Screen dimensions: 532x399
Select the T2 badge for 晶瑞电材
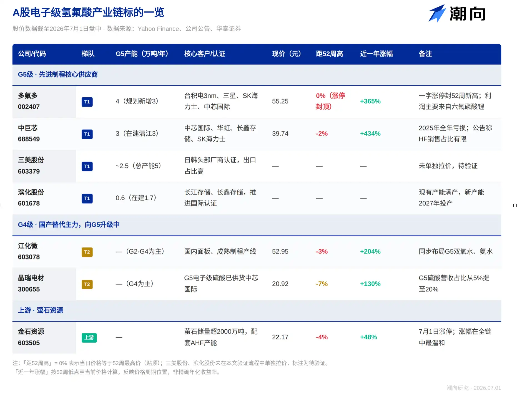click(87, 284)
